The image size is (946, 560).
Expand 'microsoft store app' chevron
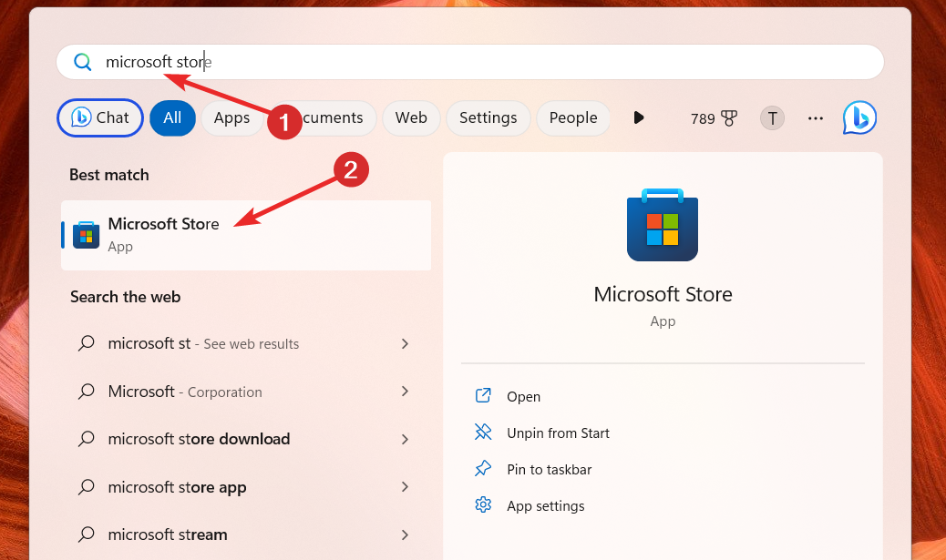(x=405, y=487)
